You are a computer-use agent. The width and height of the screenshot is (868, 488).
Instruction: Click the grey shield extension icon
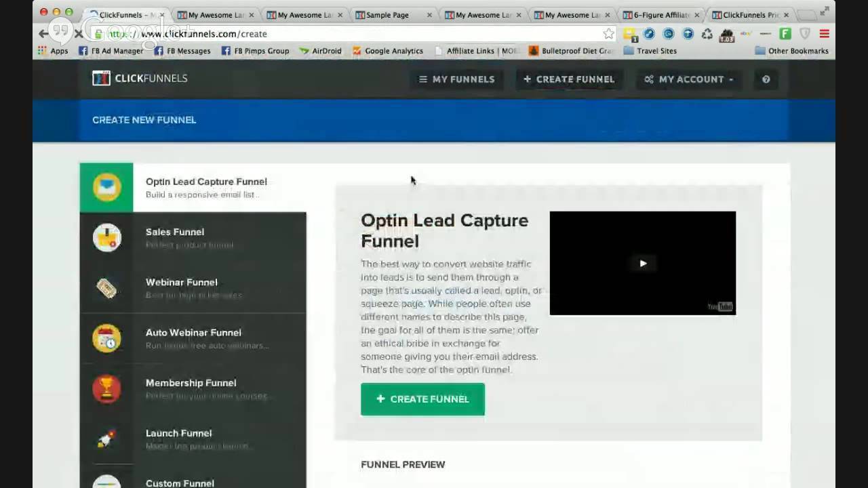[x=805, y=34]
